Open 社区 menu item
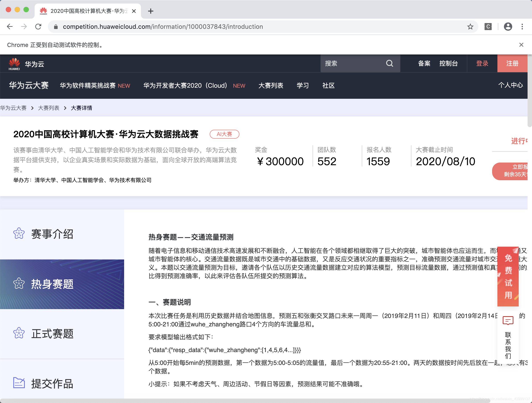This screenshot has height=403, width=532. (x=328, y=85)
